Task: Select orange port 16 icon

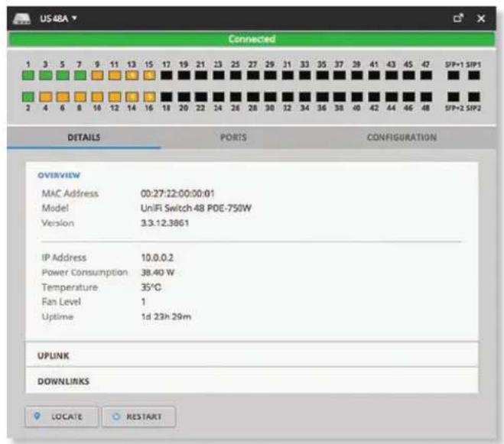Action: (x=149, y=97)
